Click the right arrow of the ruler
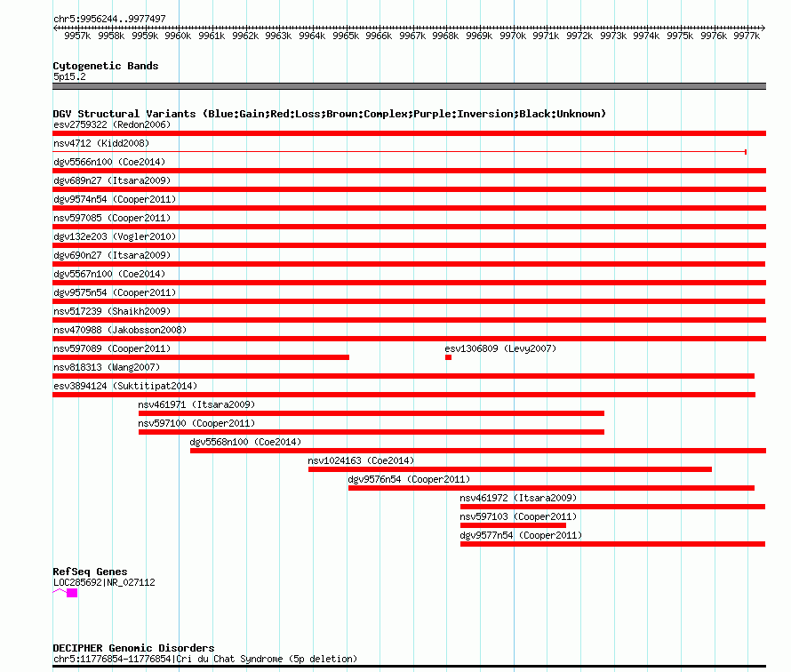This screenshot has width=791, height=672. [763, 28]
